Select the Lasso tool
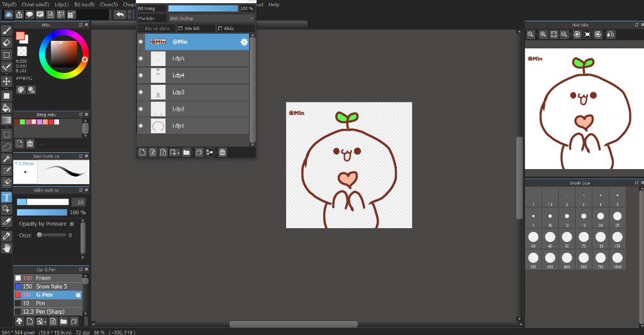 click(x=6, y=146)
